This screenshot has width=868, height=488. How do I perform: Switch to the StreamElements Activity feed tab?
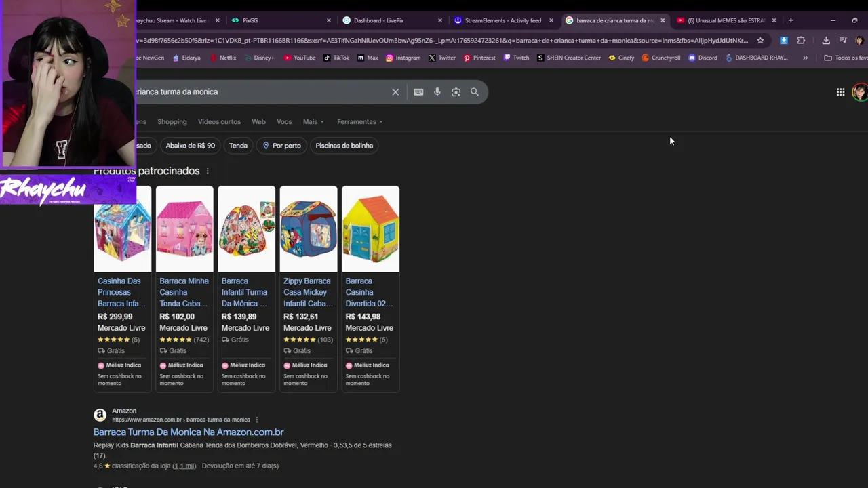(502, 20)
